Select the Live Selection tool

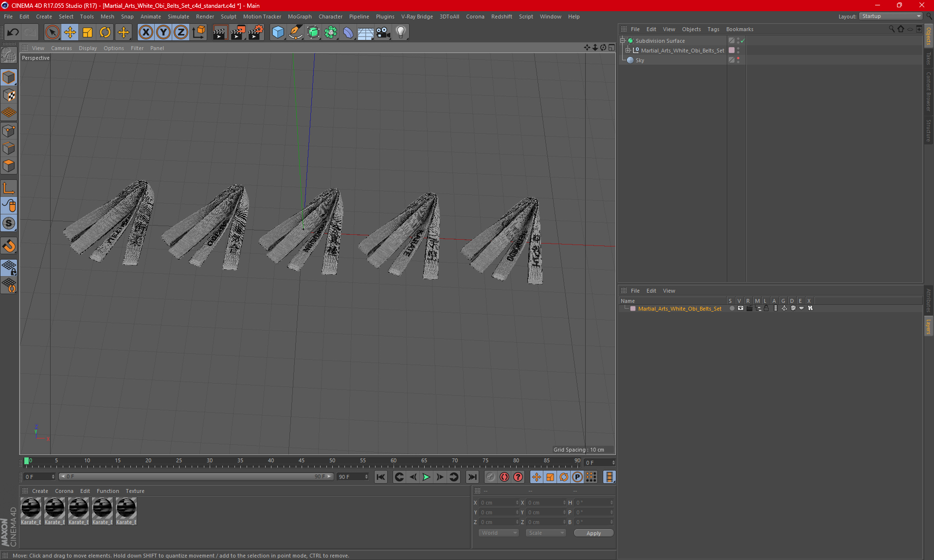[x=52, y=32]
